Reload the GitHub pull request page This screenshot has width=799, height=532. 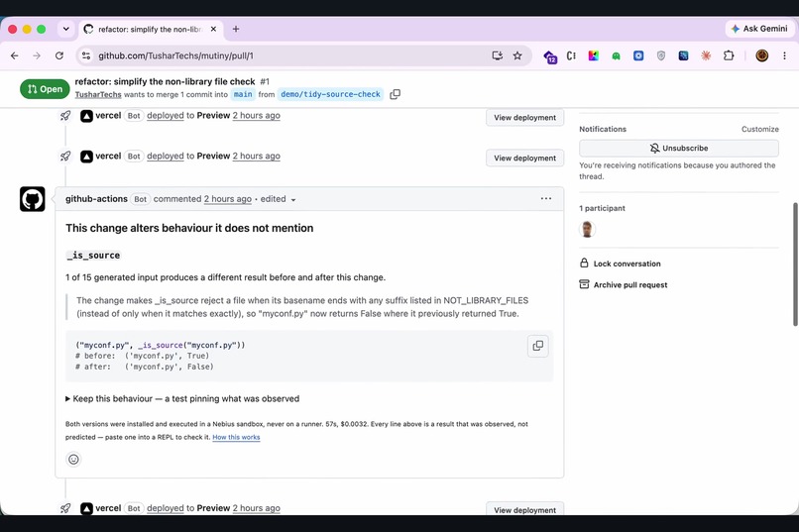tap(59, 55)
